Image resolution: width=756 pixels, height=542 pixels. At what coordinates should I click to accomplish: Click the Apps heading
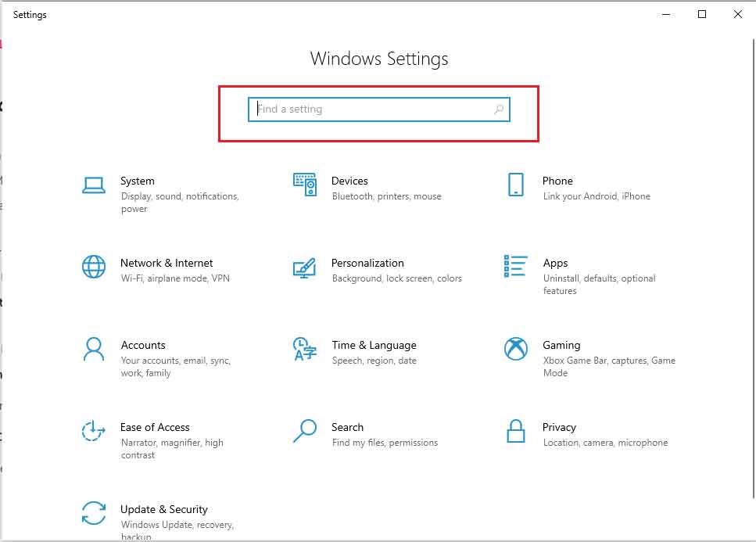[555, 264]
